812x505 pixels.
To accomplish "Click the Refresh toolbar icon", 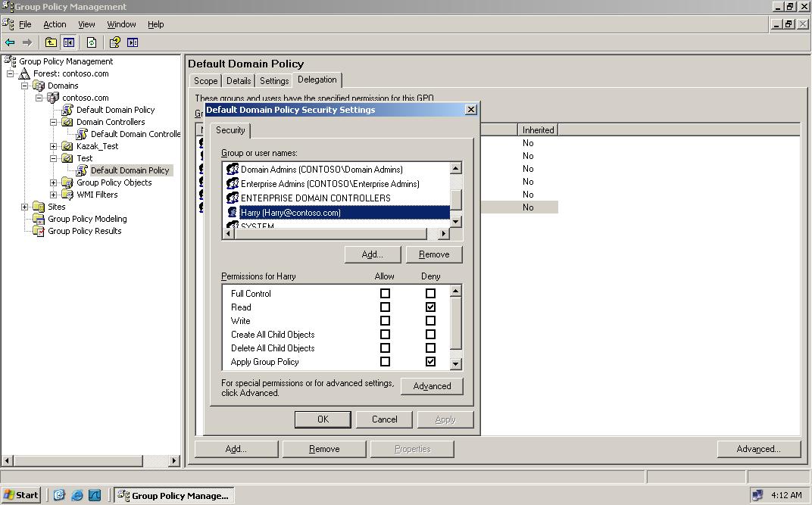I will 92,42.
